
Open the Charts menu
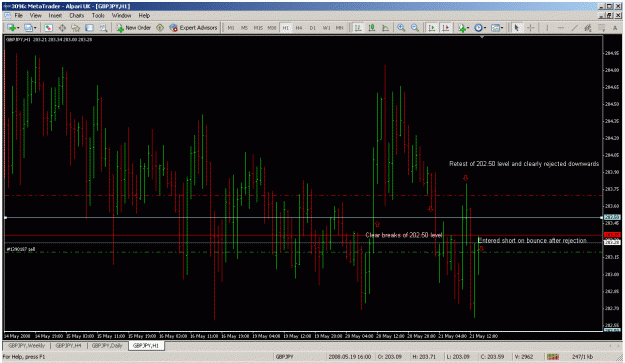click(x=77, y=16)
